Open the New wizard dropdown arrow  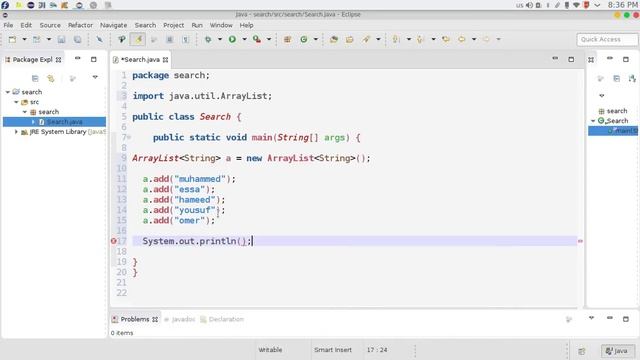tap(24, 39)
